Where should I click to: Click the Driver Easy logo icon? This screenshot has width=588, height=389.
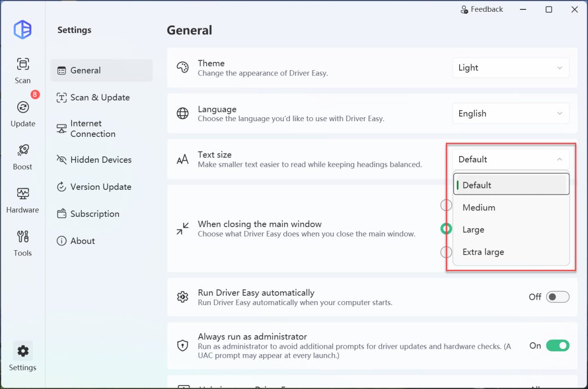click(x=23, y=30)
